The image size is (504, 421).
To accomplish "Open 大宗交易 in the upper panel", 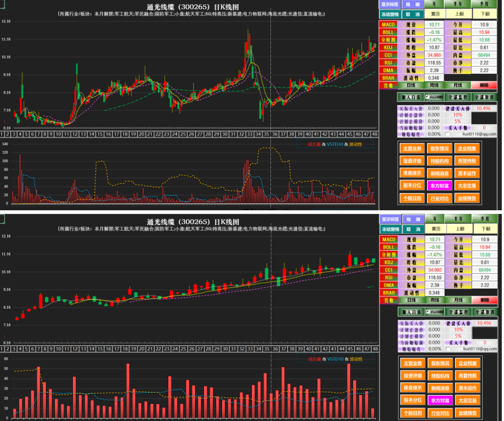I will (x=467, y=185).
